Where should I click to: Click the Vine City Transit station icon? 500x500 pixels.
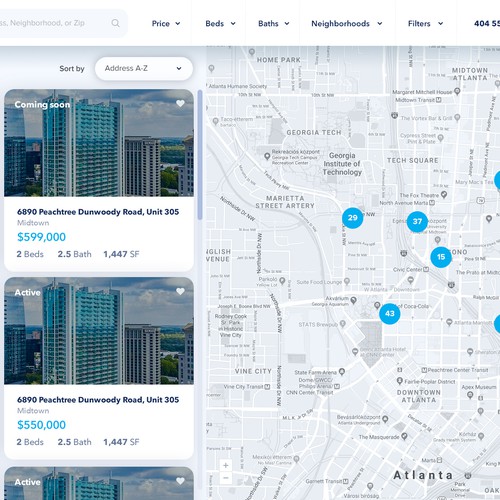pyautogui.click(x=267, y=387)
